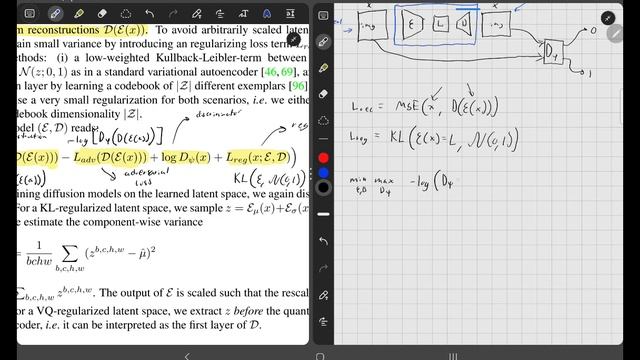
Task: Pick the blue pen color
Action: click(323, 173)
